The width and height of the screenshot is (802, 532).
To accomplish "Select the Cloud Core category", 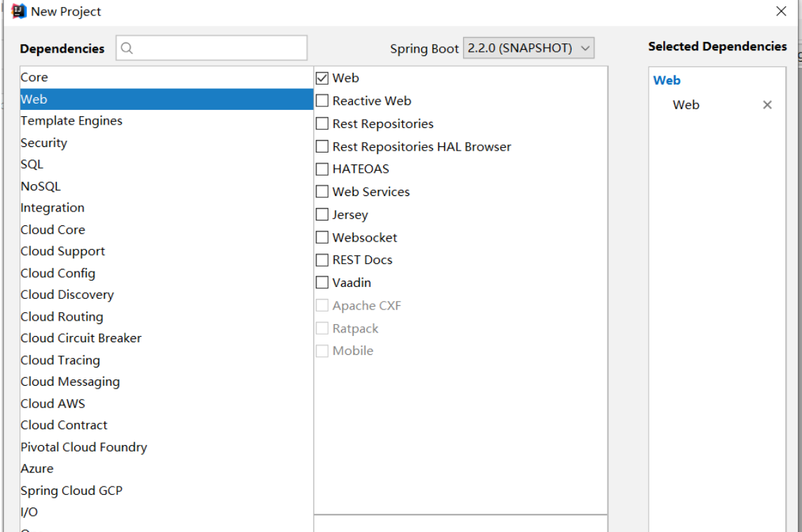I will [167, 230].
